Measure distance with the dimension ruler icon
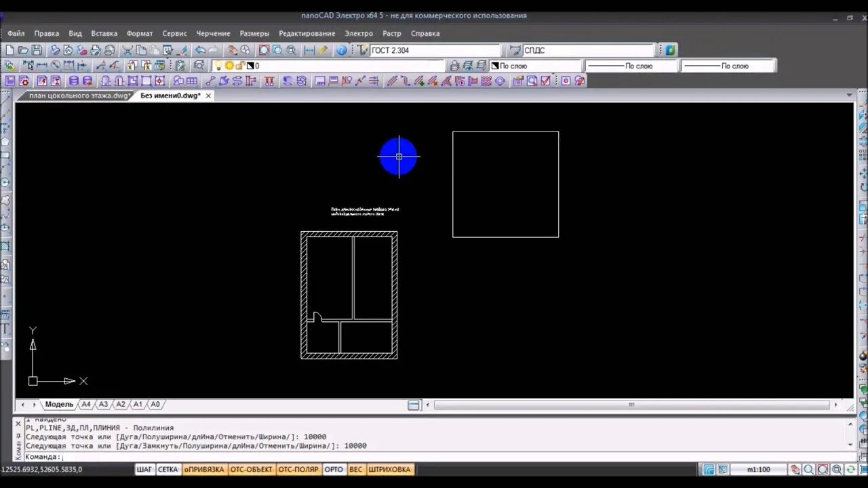This screenshot has width=868, height=488. 309,50
